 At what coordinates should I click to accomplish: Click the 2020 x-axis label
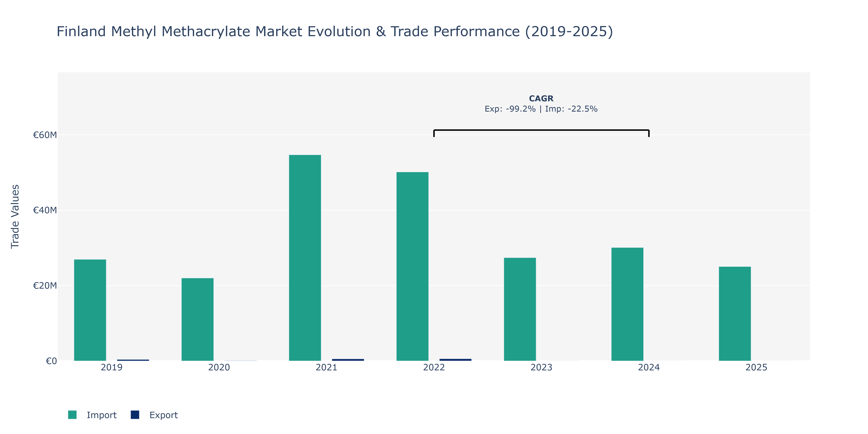click(x=219, y=368)
